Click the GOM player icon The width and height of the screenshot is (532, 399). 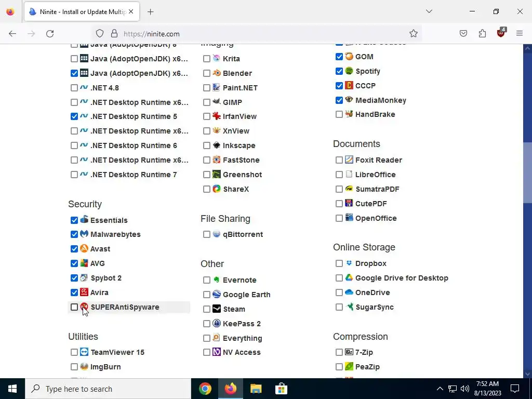349,56
